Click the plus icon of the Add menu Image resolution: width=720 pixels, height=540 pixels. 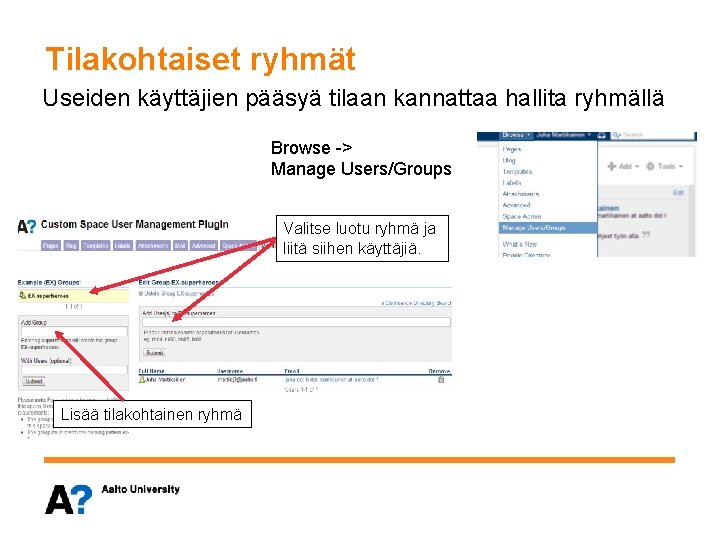pyautogui.click(x=612, y=166)
